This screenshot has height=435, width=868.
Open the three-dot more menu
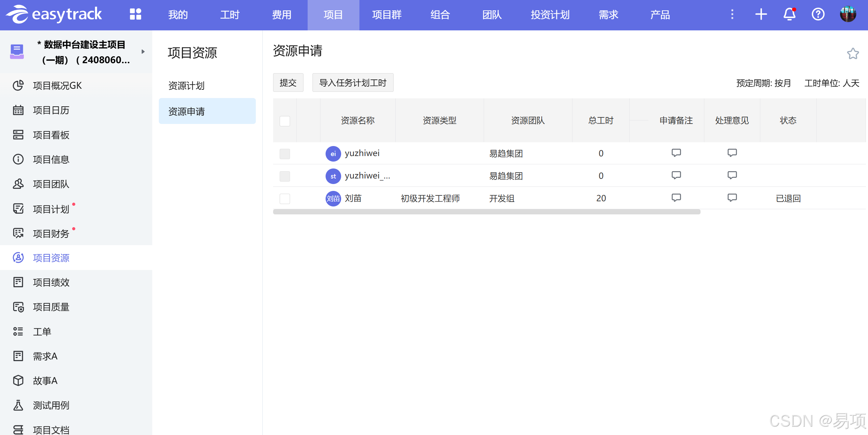point(732,14)
